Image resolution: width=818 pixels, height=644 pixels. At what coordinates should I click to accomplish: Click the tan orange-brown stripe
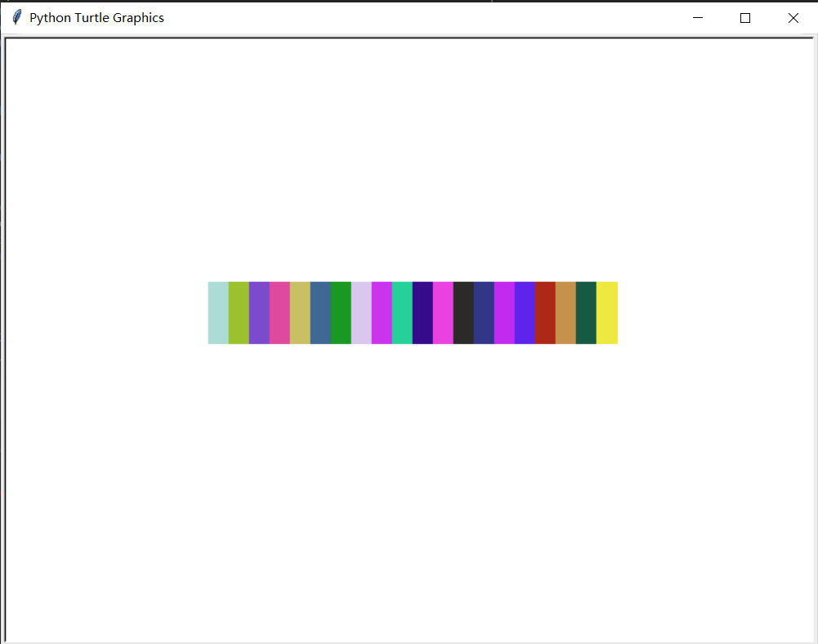point(566,313)
